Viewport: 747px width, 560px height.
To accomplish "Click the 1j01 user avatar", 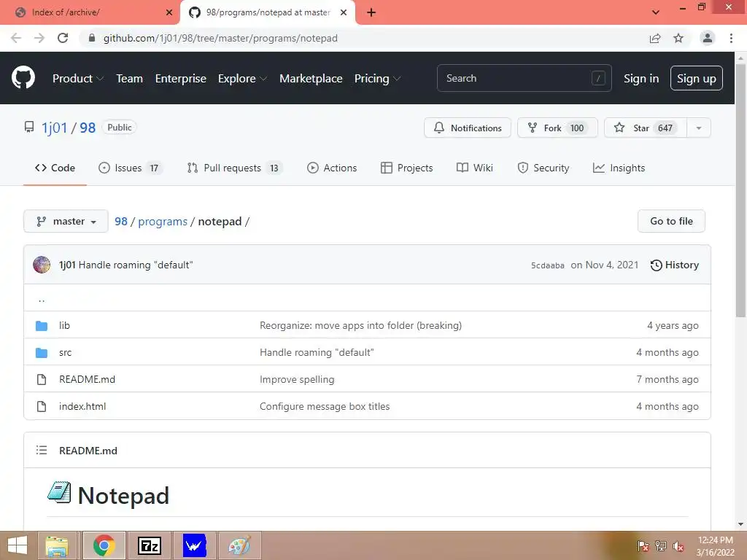I will pos(42,265).
